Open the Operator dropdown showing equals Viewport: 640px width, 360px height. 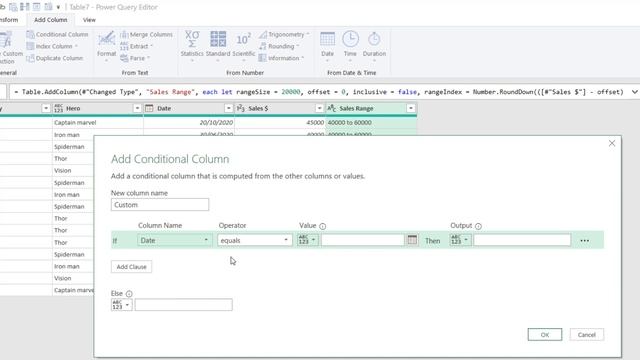click(x=255, y=240)
